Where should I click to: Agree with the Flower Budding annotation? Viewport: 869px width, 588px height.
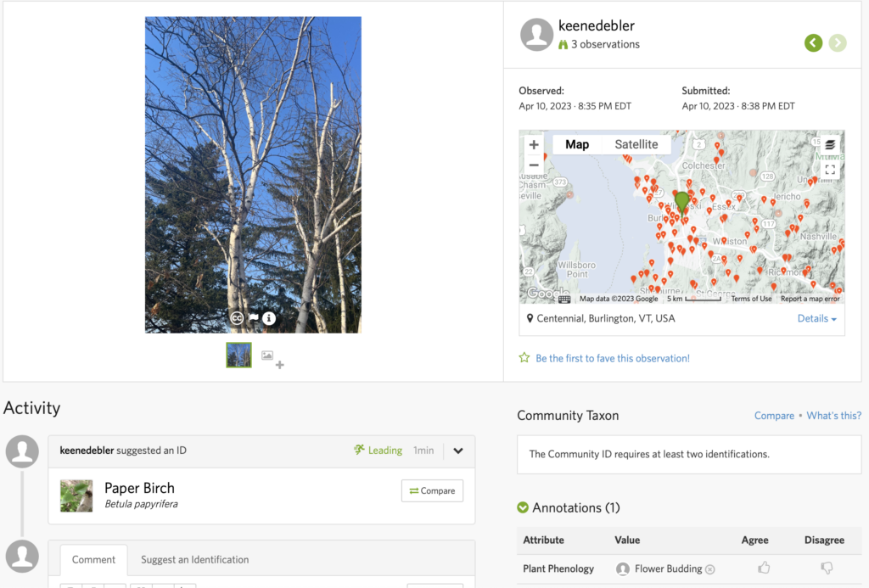click(x=764, y=568)
